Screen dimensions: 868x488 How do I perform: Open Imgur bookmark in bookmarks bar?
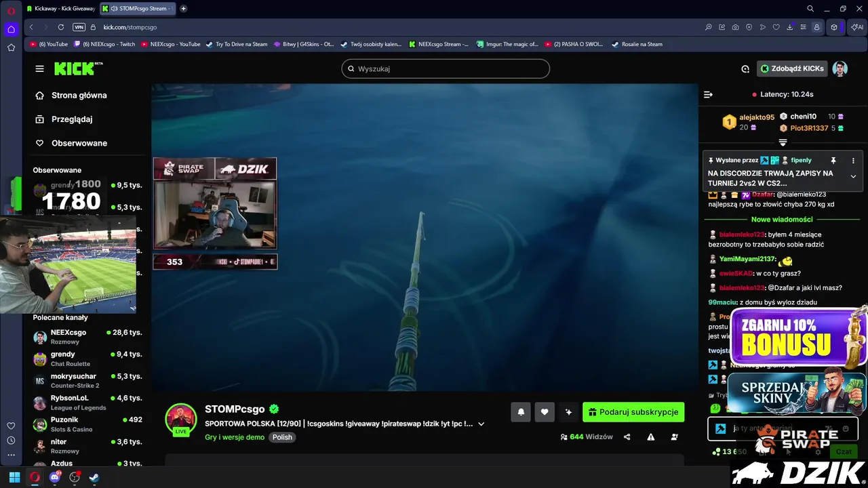pyautogui.click(x=507, y=44)
